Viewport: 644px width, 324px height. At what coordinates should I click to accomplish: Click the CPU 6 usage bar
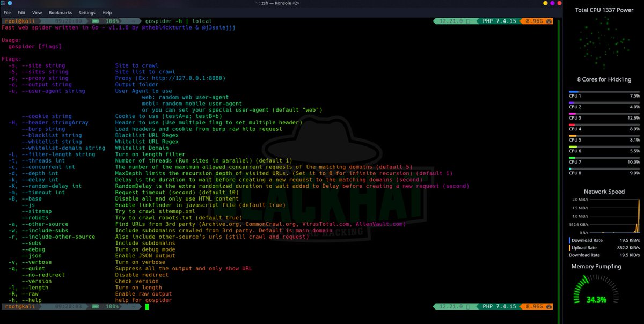coord(604,146)
